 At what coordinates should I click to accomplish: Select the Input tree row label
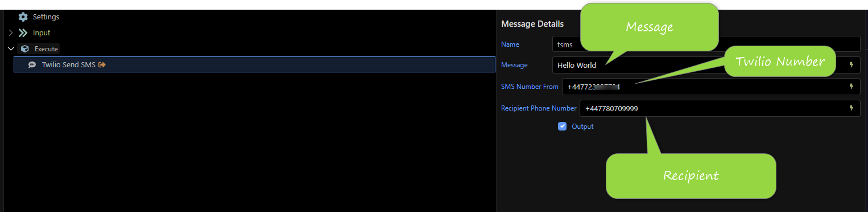pos(42,33)
